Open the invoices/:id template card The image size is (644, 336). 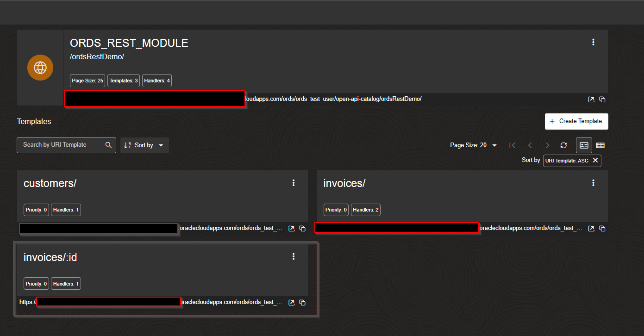click(x=50, y=257)
